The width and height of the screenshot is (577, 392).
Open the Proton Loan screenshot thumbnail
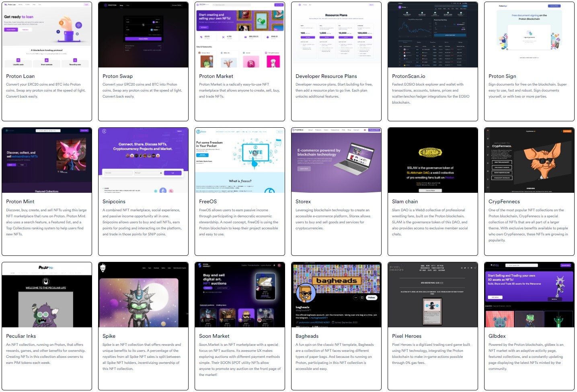(x=47, y=35)
